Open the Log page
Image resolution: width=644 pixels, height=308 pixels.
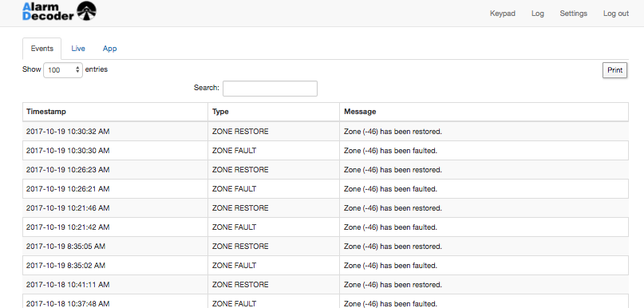coord(538,13)
